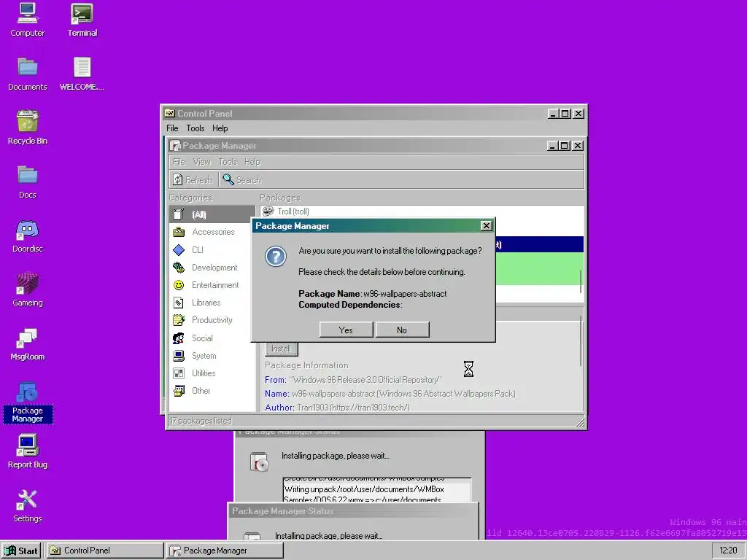Select the Entertainment category
The image size is (747, 560).
(x=212, y=285)
